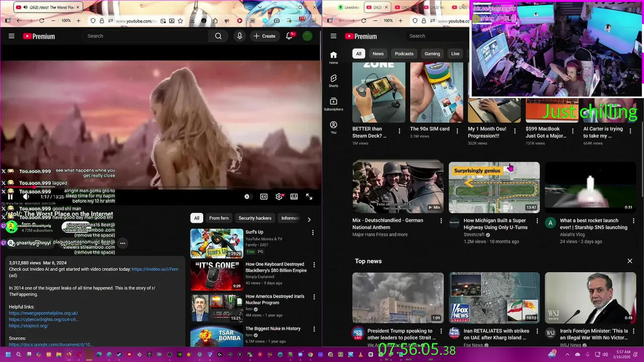Bookmark the page with the star icon
644x362 pixels.
[180, 21]
